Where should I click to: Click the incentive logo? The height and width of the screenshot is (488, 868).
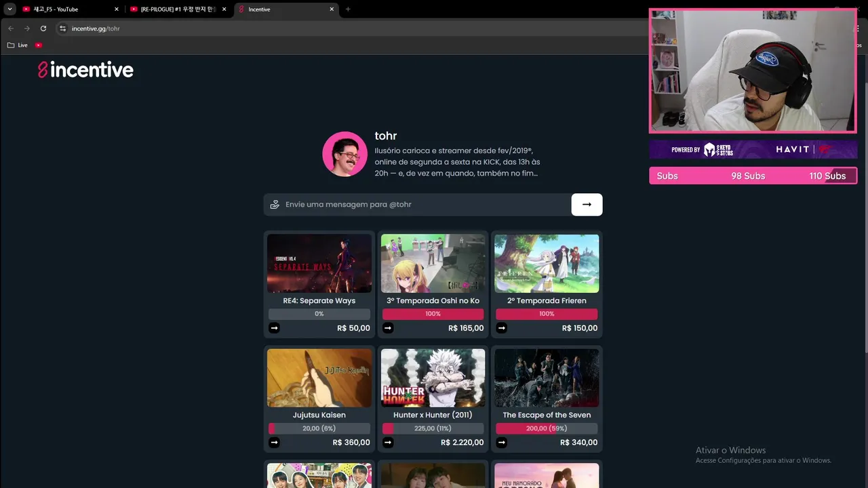pos(85,70)
